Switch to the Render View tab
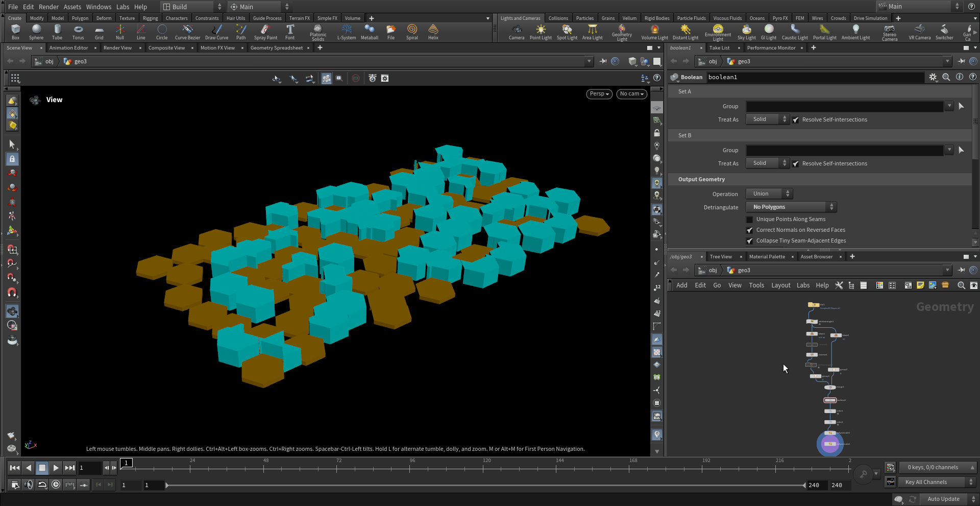This screenshot has width=980, height=506. pyautogui.click(x=117, y=48)
